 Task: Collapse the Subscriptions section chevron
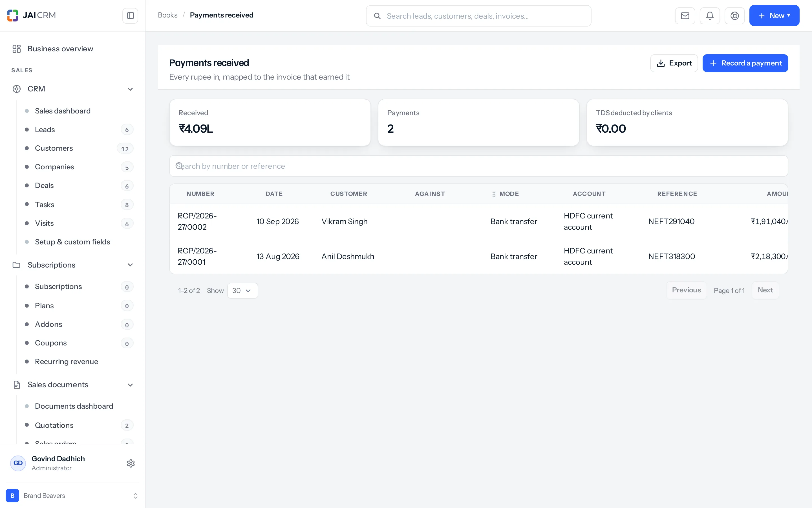pos(130,265)
